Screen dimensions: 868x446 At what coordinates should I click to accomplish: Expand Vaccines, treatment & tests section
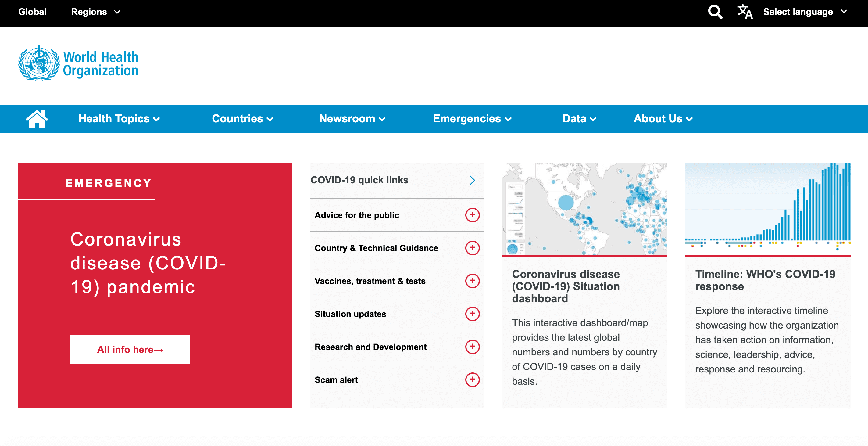coord(472,281)
